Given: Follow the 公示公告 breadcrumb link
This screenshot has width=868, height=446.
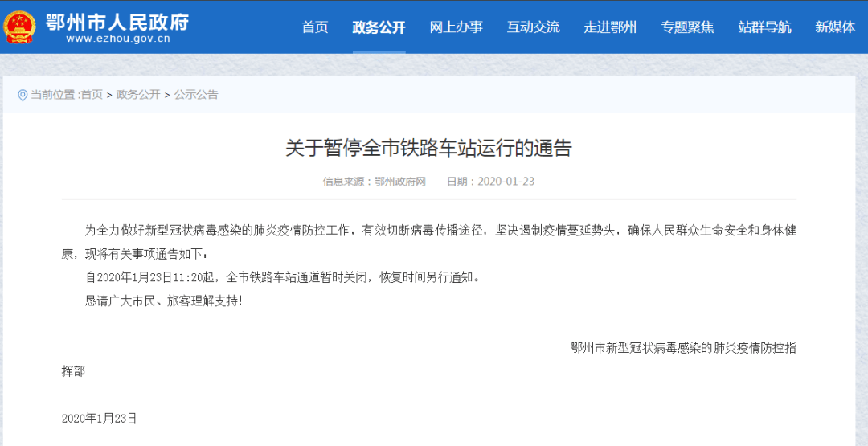Looking at the screenshot, I should click(196, 95).
